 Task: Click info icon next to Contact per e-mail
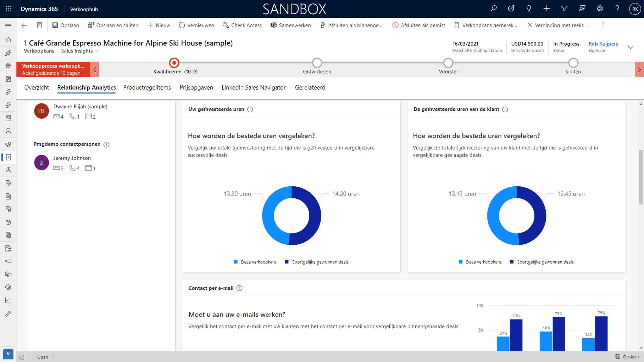click(239, 288)
